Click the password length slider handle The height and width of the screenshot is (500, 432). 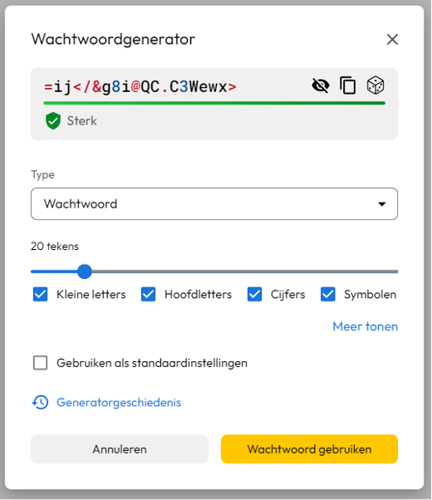click(84, 271)
